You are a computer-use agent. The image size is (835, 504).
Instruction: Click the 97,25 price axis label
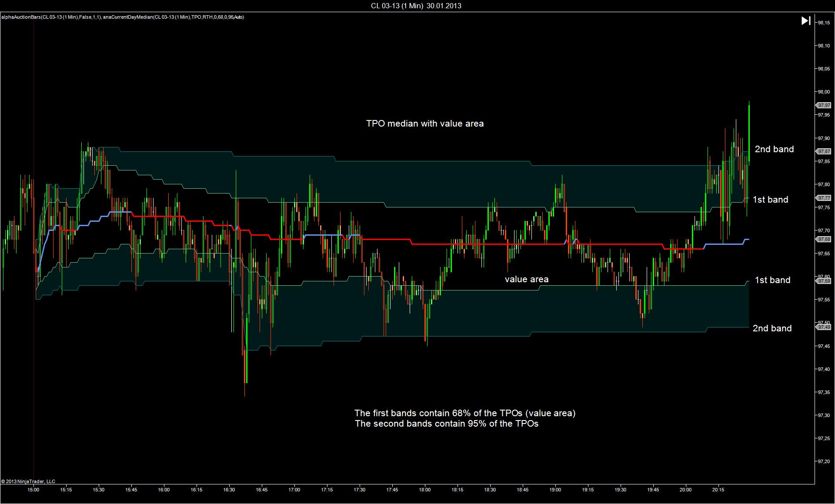(824, 438)
